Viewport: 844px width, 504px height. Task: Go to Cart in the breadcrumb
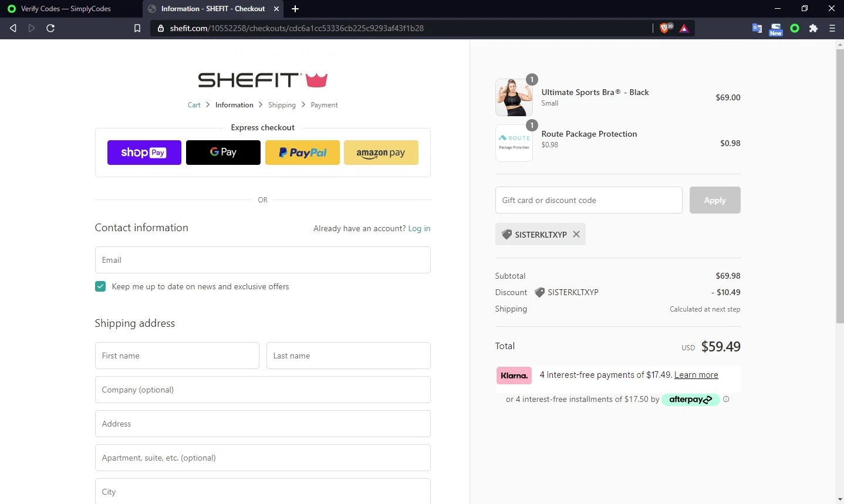click(x=194, y=105)
